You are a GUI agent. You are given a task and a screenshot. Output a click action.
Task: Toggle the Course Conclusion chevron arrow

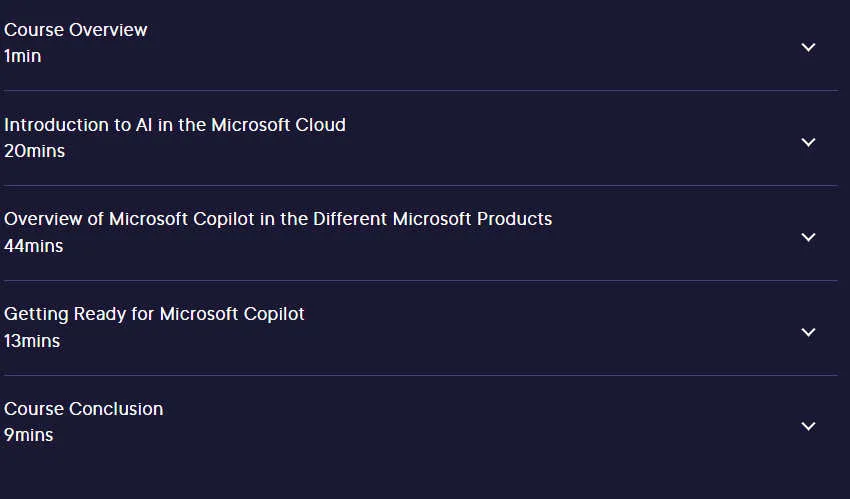pos(808,426)
